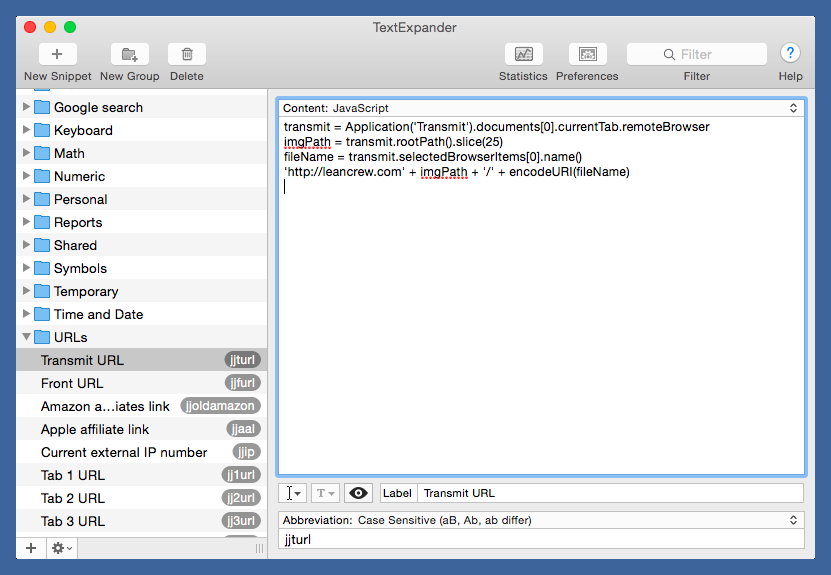Open the gear action menu
This screenshot has height=575, width=831.
[61, 548]
